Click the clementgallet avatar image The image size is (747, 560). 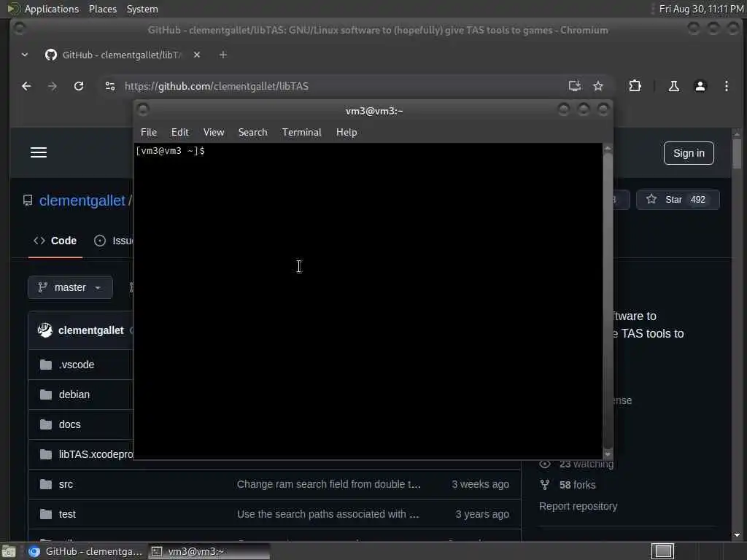pyautogui.click(x=44, y=330)
